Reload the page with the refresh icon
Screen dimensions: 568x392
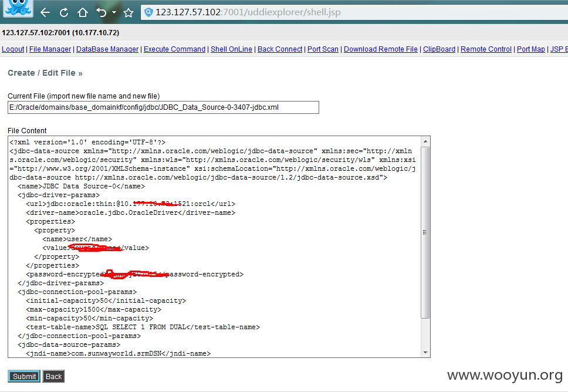(x=64, y=13)
